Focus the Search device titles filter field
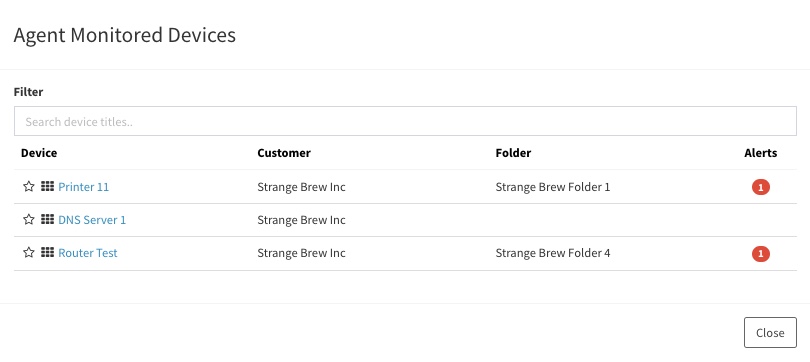The width and height of the screenshot is (810, 362). click(x=405, y=121)
